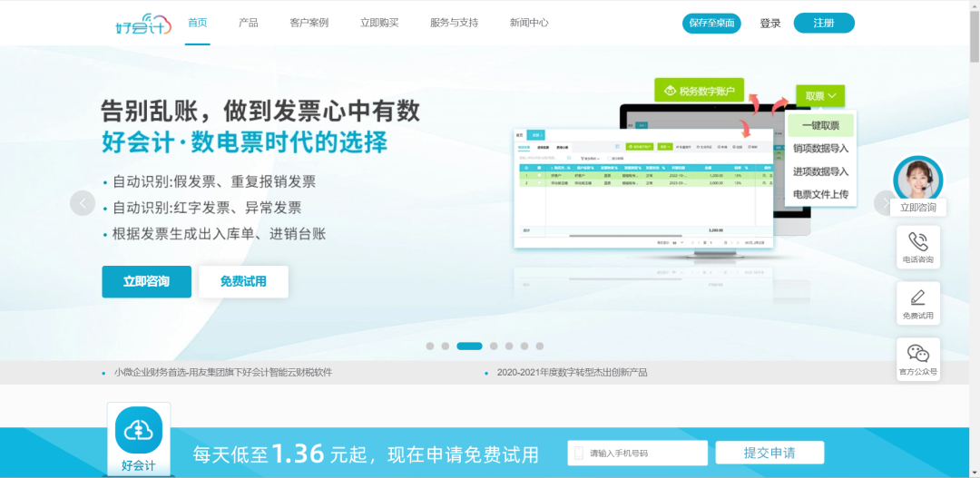This screenshot has height=478, width=980.
Task: Click the phone icon in mobile input
Action: [x=579, y=453]
